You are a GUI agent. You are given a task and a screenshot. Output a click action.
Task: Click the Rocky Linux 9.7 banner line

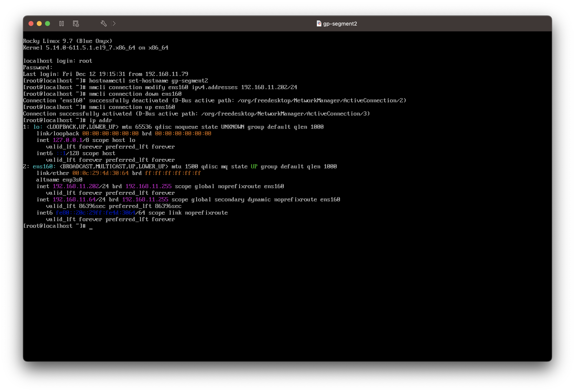pos(68,41)
